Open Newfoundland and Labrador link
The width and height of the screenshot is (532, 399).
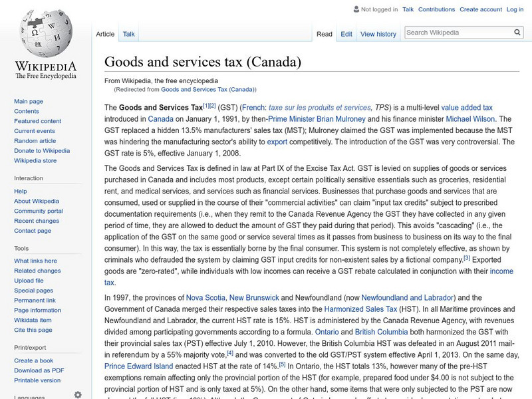click(x=408, y=297)
